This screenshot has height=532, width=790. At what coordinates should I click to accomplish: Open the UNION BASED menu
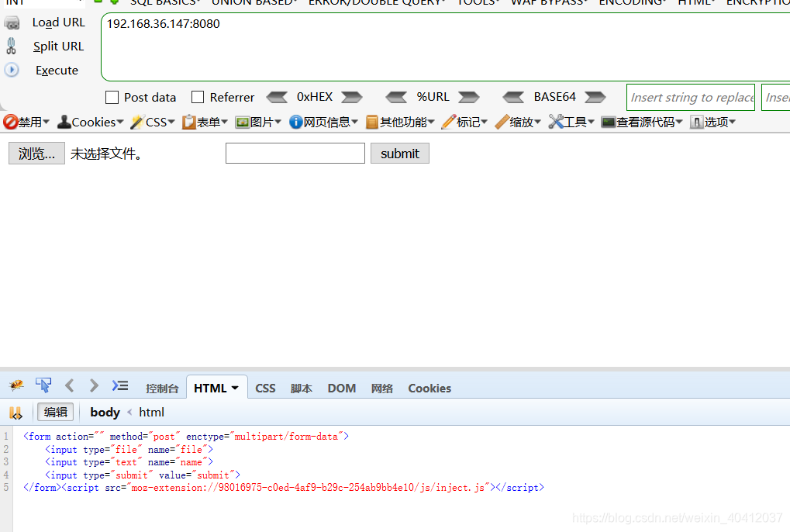coord(254,2)
